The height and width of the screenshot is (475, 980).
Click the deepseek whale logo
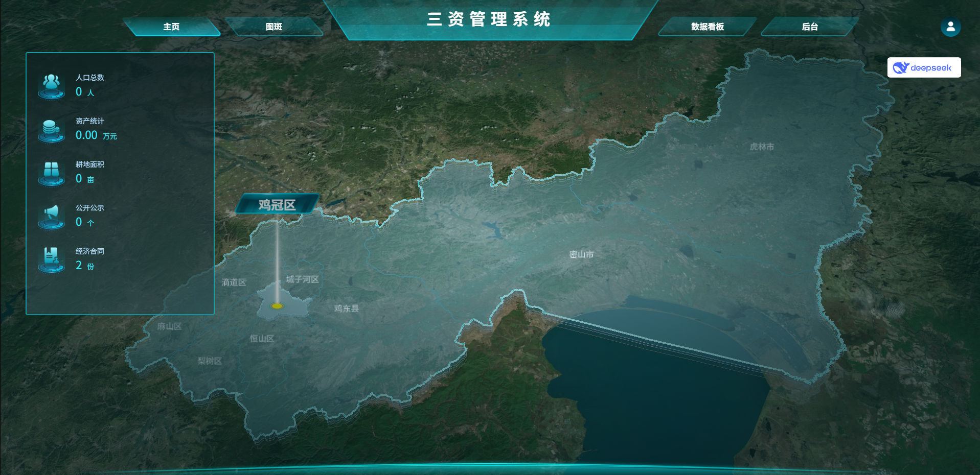tap(900, 67)
